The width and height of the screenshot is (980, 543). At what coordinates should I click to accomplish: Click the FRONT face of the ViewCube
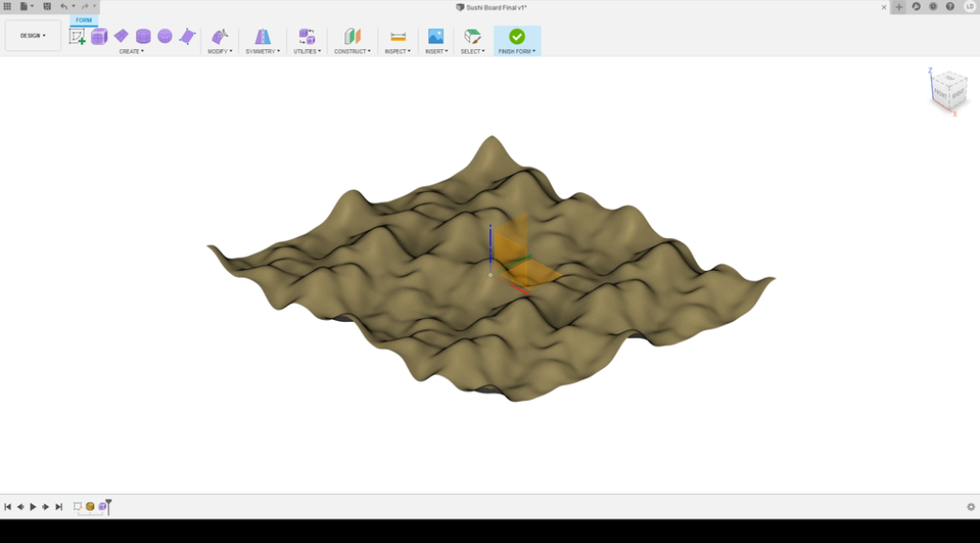coord(940,94)
